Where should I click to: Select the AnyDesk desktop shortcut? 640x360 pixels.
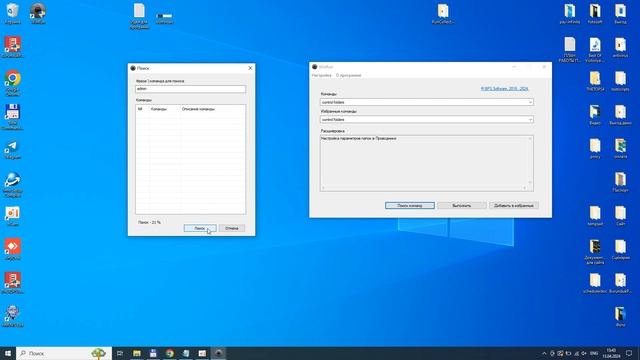pyautogui.click(x=13, y=249)
